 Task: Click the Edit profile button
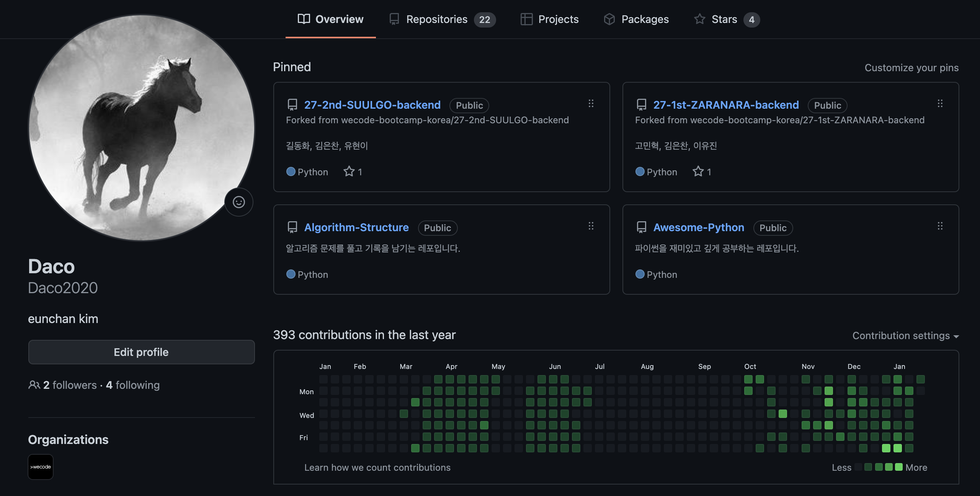click(x=141, y=352)
